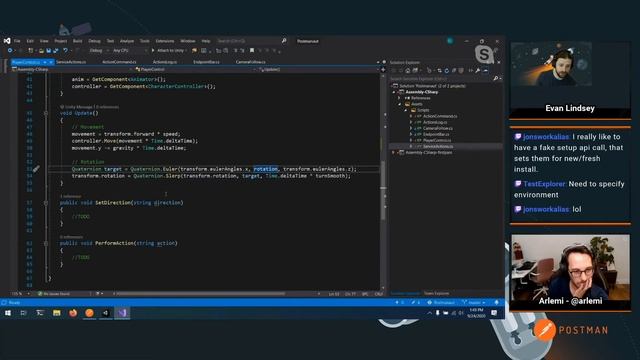Click the highlighted word rotation in code
The width and height of the screenshot is (640, 360).
coord(266,169)
